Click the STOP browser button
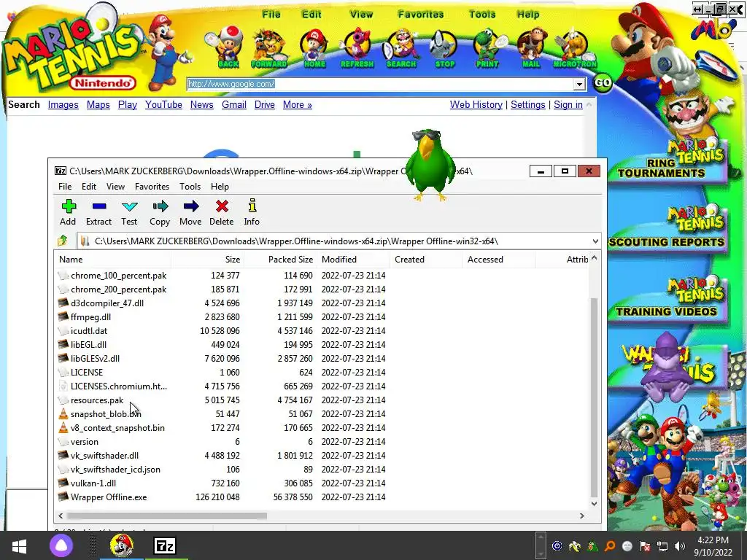The image size is (747, 560). click(x=444, y=48)
